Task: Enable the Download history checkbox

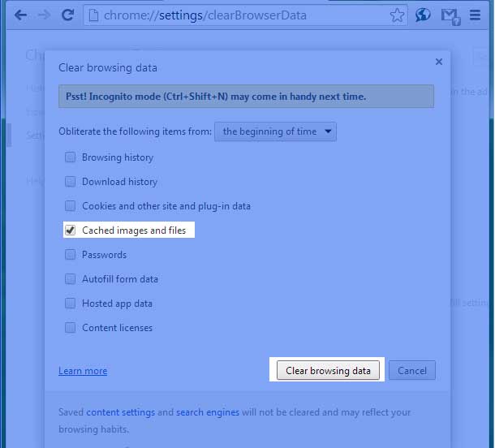Action: pyautogui.click(x=70, y=182)
